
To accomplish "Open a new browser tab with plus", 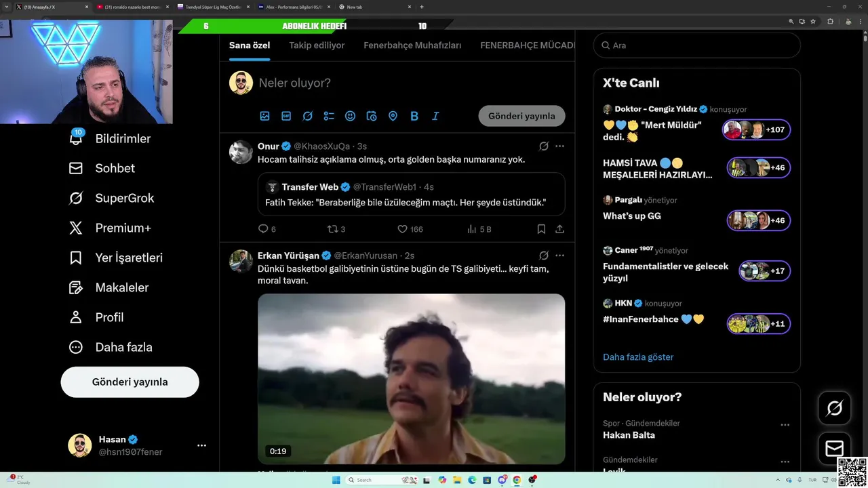I will coord(422,7).
